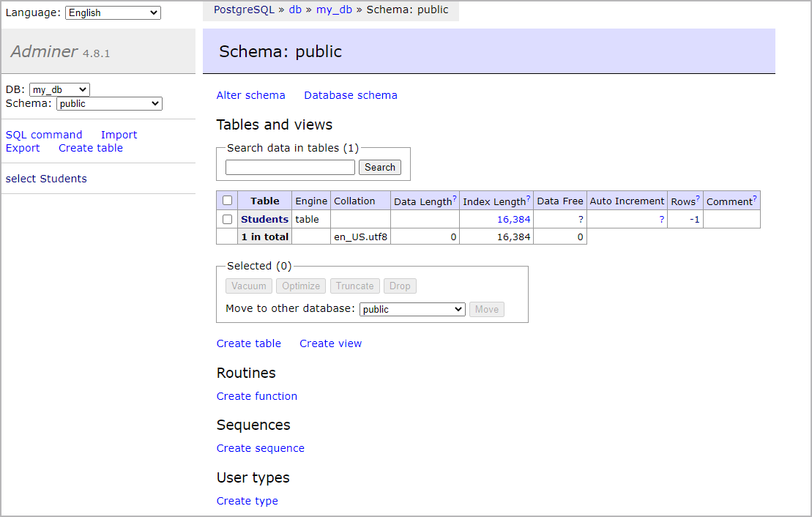Click select Students in sidebar
812x517 pixels.
(46, 179)
